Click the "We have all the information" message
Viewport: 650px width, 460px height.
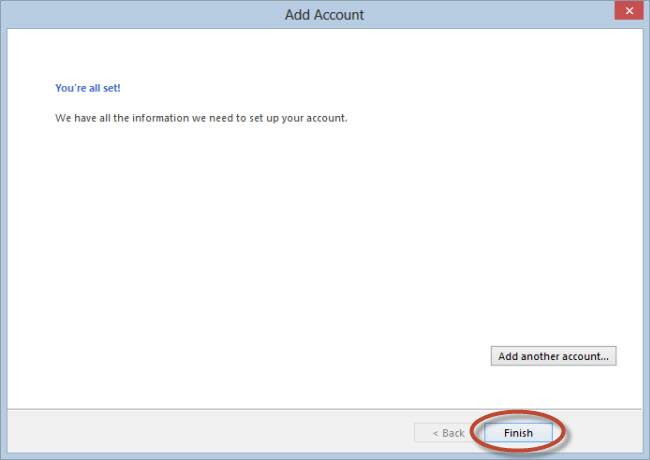(201, 118)
